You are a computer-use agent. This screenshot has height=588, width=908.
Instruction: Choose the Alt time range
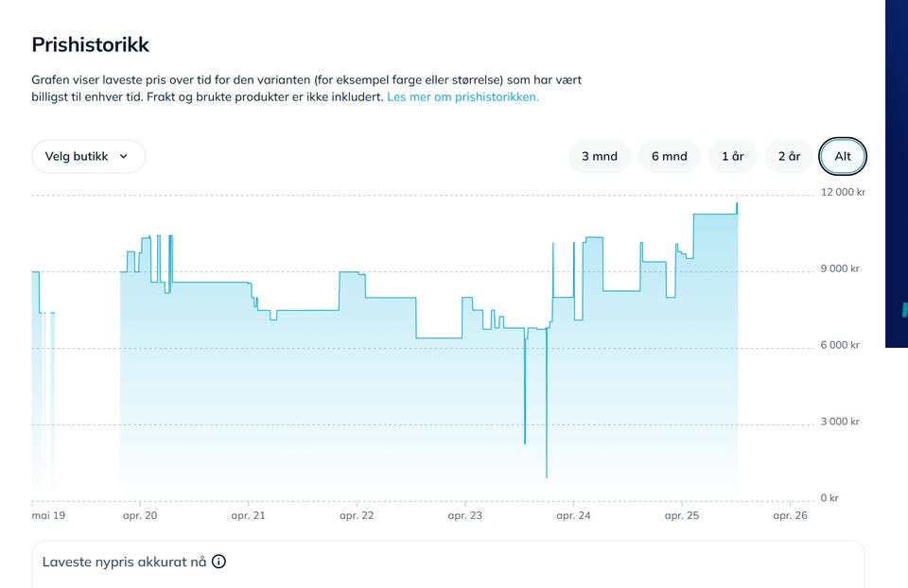[843, 156]
